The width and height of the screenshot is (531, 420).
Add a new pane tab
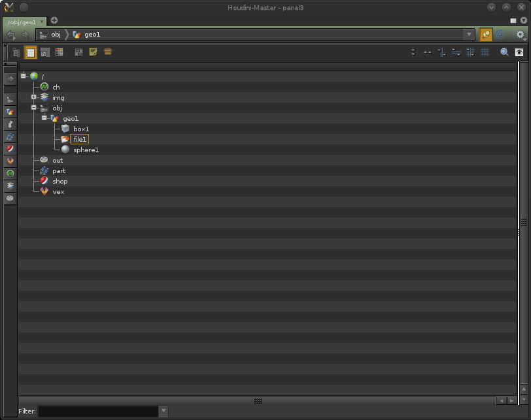pyautogui.click(x=54, y=20)
